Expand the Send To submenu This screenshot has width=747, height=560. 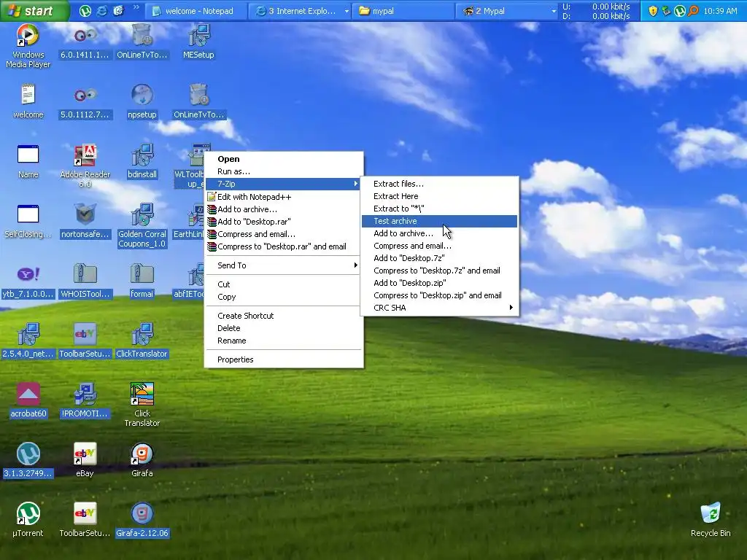point(284,265)
